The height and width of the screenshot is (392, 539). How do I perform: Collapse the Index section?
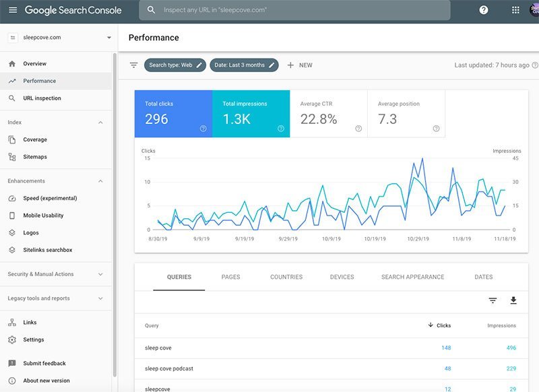click(100, 123)
